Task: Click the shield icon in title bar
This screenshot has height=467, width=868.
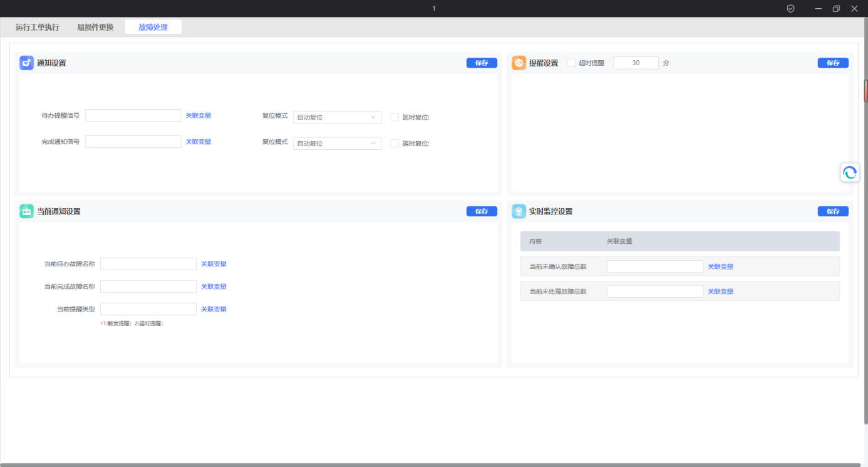Action: click(790, 8)
